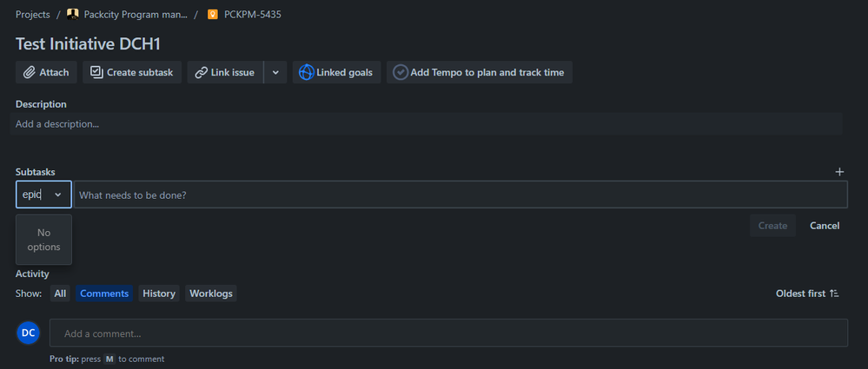
Task: Select the Worklogs activity tab
Action: pos(211,293)
